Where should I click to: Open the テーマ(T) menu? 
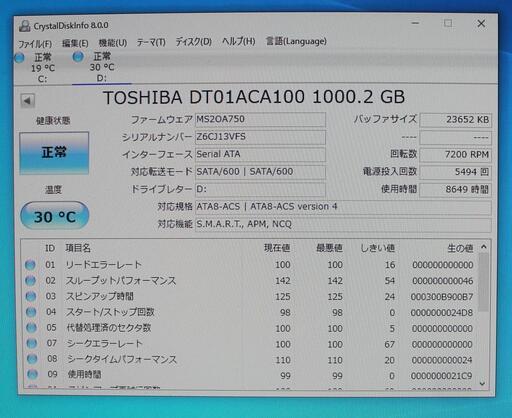coord(151,42)
